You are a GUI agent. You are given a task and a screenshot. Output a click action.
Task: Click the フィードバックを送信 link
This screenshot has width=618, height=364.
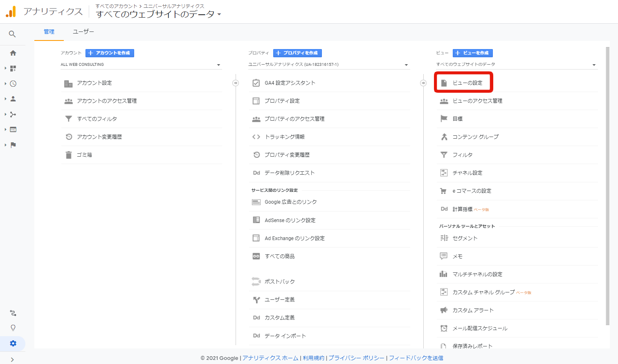[x=416, y=358]
